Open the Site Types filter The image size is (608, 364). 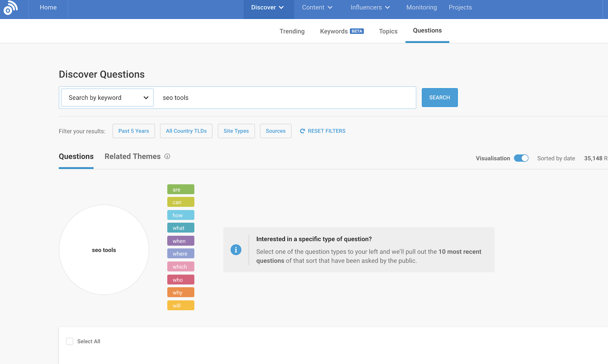pyautogui.click(x=236, y=131)
